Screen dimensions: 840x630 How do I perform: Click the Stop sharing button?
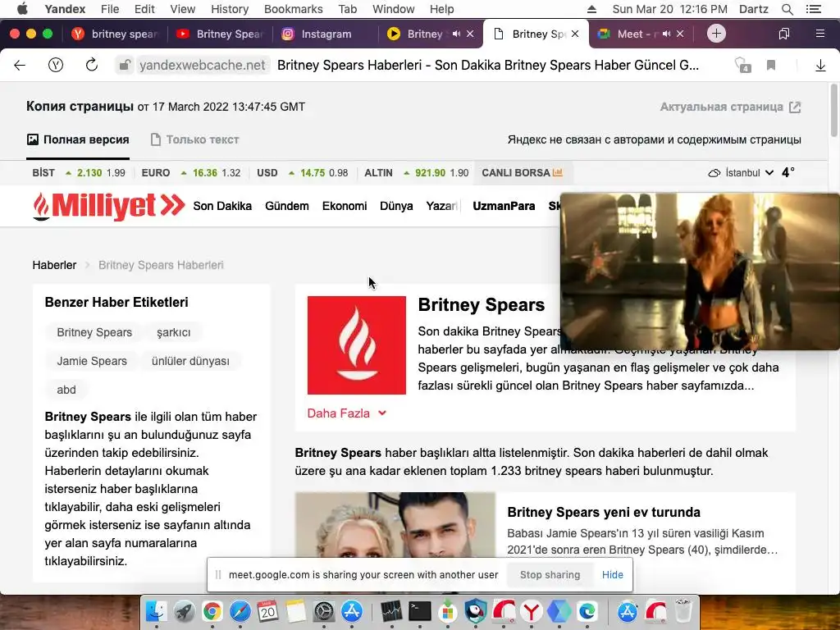550,575
